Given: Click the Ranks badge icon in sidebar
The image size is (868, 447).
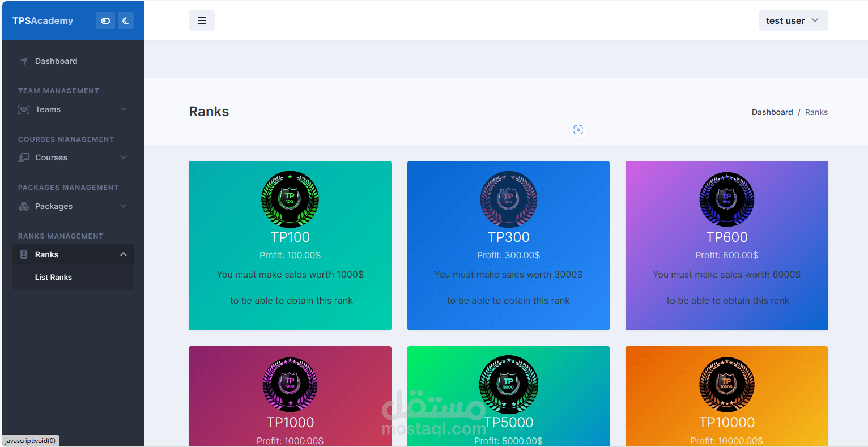Looking at the screenshot, I should (x=24, y=254).
